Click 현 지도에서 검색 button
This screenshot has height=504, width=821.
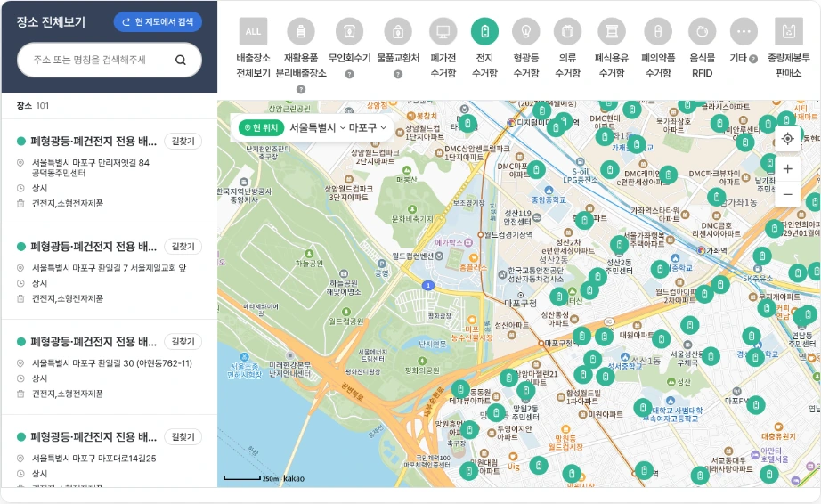tap(158, 22)
